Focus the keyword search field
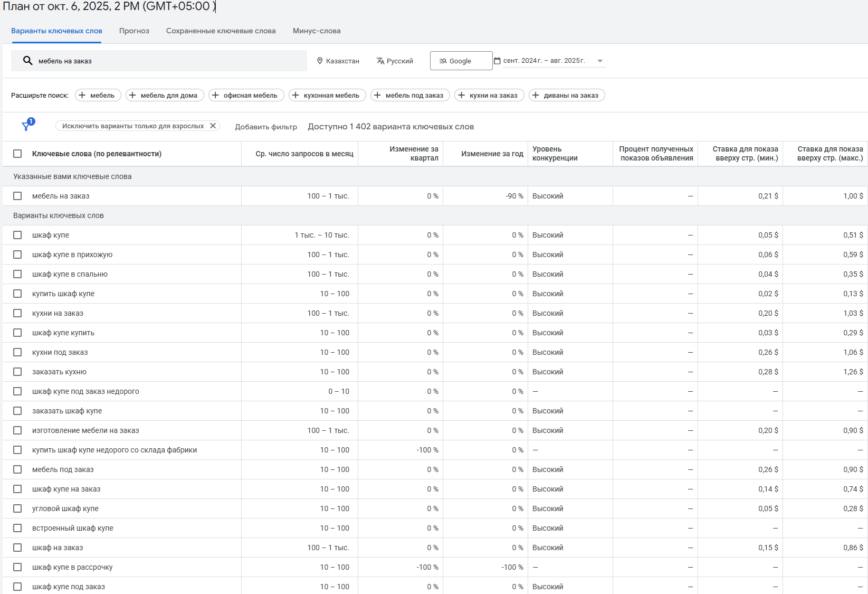 [169, 61]
